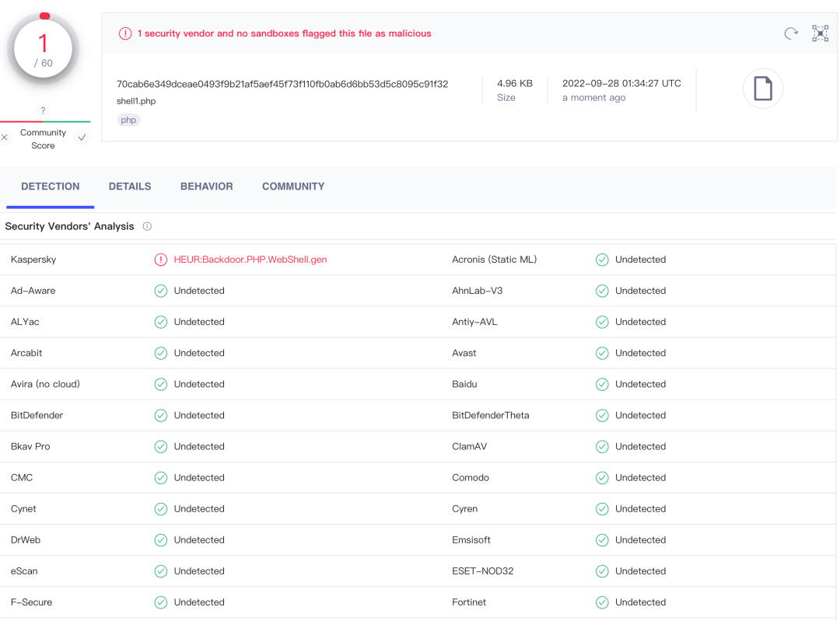Screen dimensions: 840x621
Task: Click the shell1.php file name
Action: 136,101
